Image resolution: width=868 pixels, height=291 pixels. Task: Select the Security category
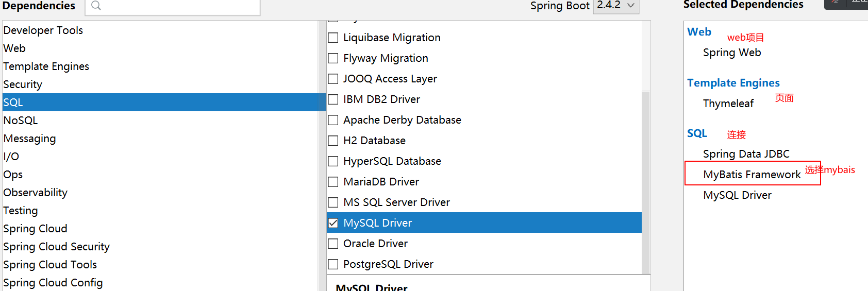[x=160, y=84]
